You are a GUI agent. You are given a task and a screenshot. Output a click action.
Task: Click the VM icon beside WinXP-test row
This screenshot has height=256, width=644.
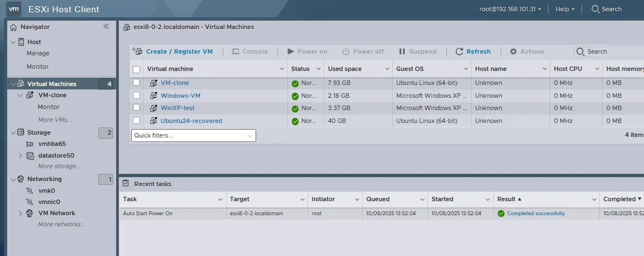click(153, 108)
